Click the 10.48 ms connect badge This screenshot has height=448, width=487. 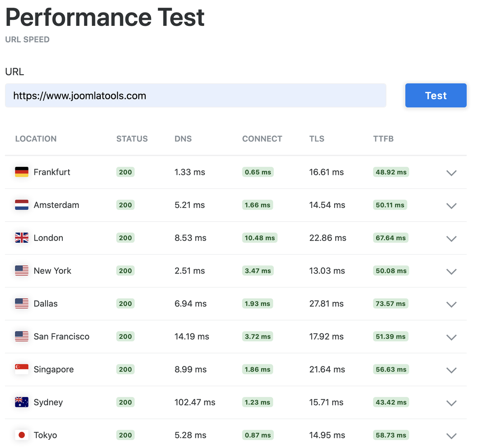tap(260, 238)
